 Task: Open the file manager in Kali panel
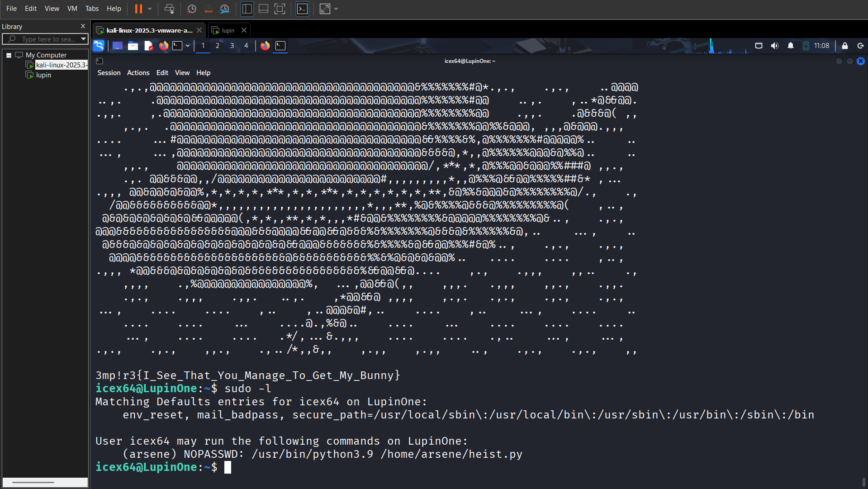point(133,46)
